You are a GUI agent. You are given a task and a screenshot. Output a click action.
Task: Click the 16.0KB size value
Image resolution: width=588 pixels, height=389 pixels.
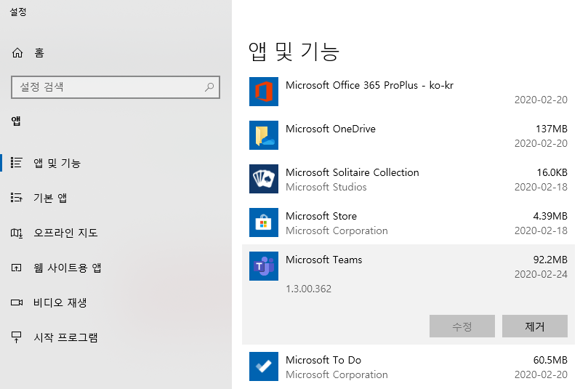pyautogui.click(x=552, y=172)
